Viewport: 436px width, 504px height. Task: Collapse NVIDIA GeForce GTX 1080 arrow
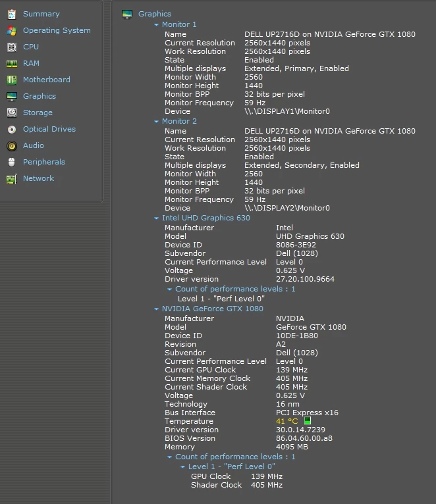click(x=156, y=309)
